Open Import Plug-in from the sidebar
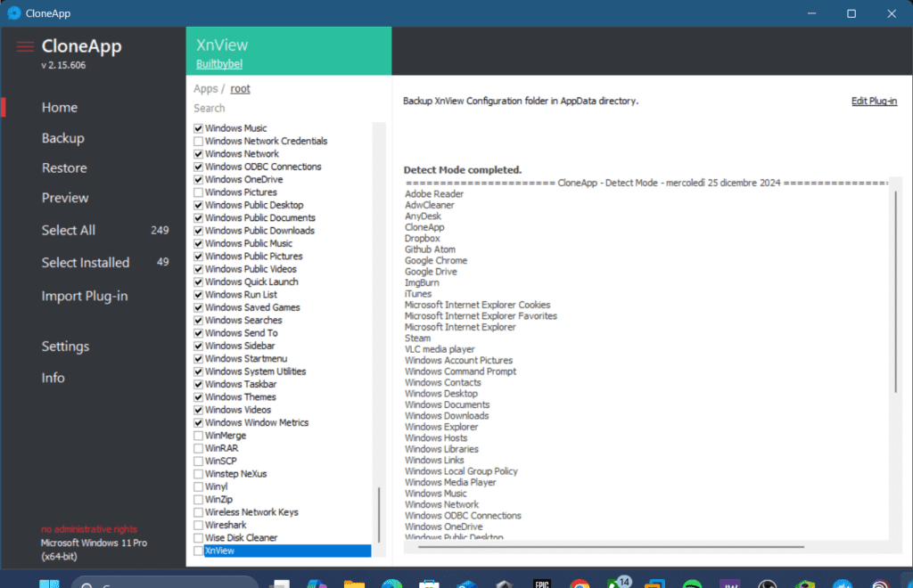Viewport: 913px width, 588px height. point(84,297)
